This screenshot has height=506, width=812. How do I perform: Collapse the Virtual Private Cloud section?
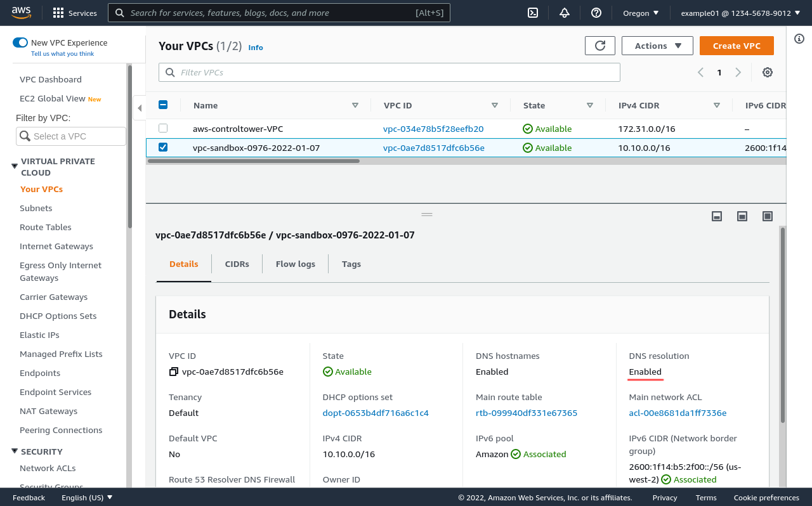click(x=15, y=166)
